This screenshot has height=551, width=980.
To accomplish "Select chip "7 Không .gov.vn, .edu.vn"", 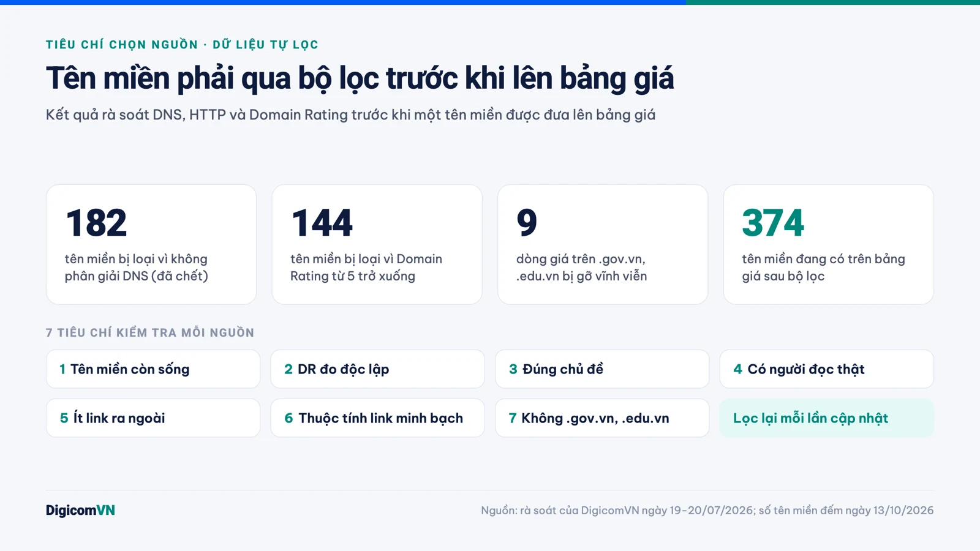I will click(x=602, y=418).
